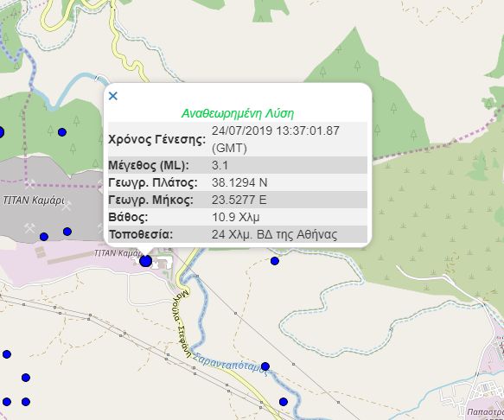This screenshot has width=504, height=420.
Task: Click the location value '24 Χλμ. ΒΔ της Αθήνας'
Action: tap(275, 234)
